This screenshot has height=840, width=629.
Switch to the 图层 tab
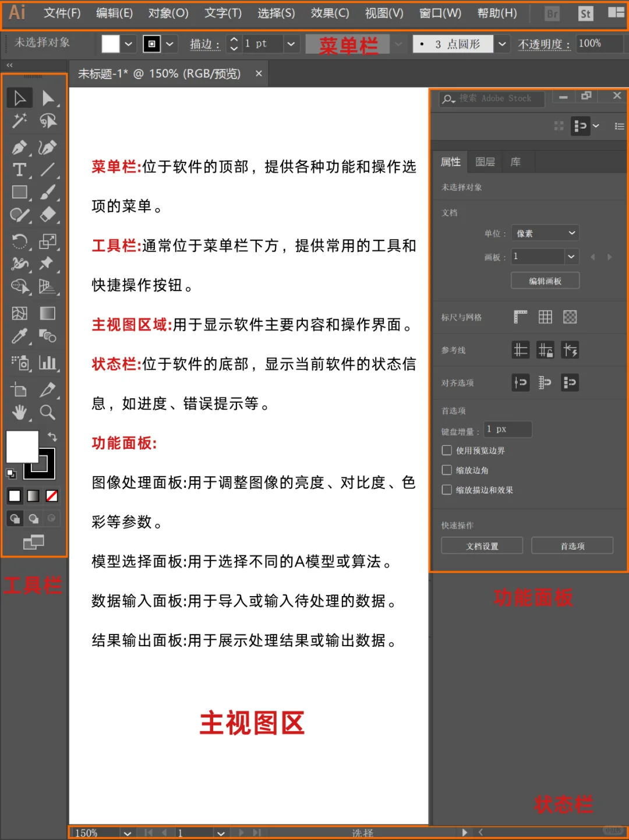tap(485, 162)
